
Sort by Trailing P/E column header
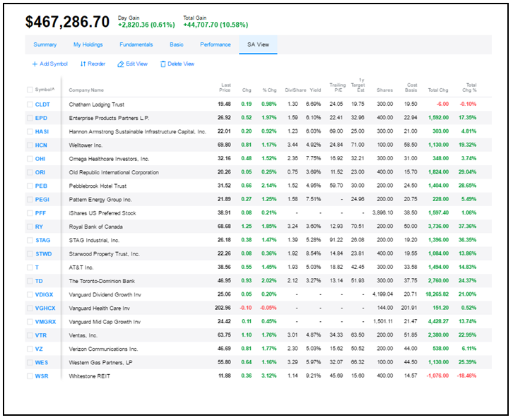click(337, 88)
